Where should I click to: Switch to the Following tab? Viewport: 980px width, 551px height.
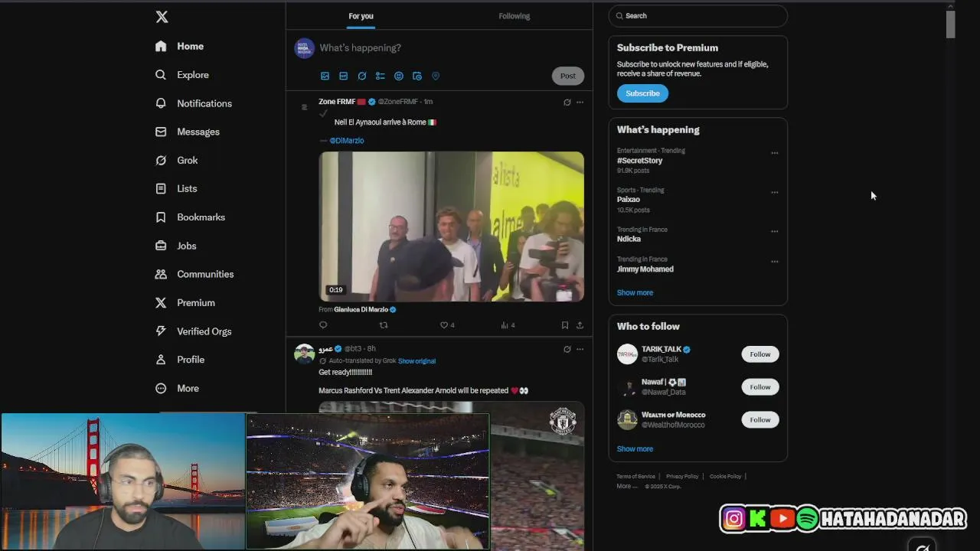coord(514,16)
